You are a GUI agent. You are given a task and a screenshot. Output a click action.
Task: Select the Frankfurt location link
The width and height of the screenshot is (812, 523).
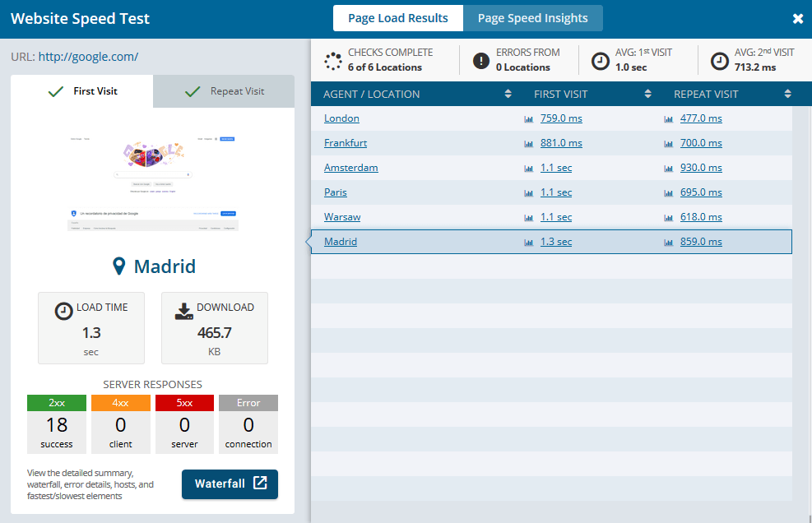pyautogui.click(x=346, y=143)
